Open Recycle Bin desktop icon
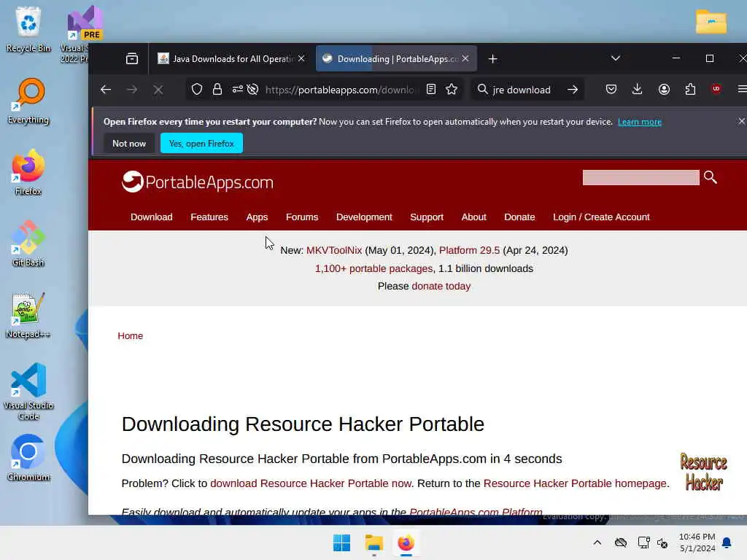 28,29
